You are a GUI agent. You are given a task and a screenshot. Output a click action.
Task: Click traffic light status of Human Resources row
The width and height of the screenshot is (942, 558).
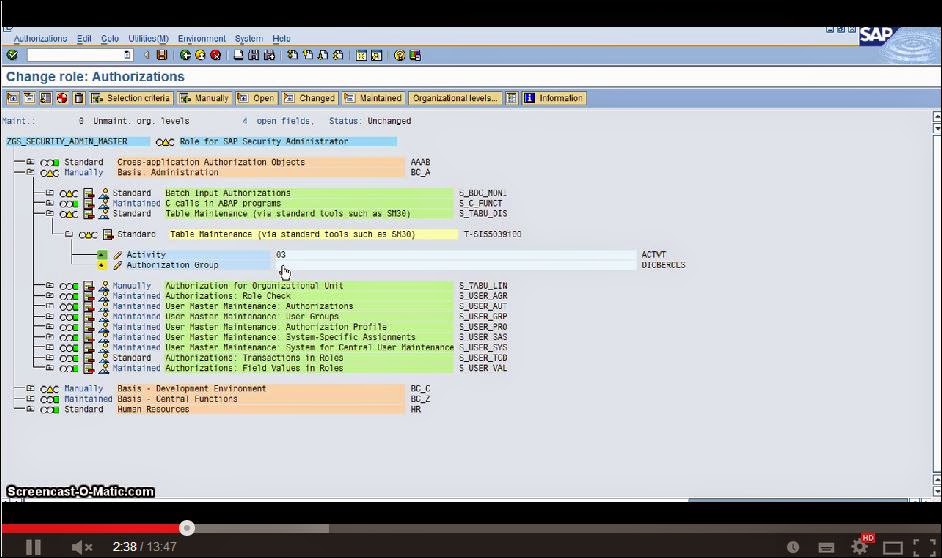49,410
